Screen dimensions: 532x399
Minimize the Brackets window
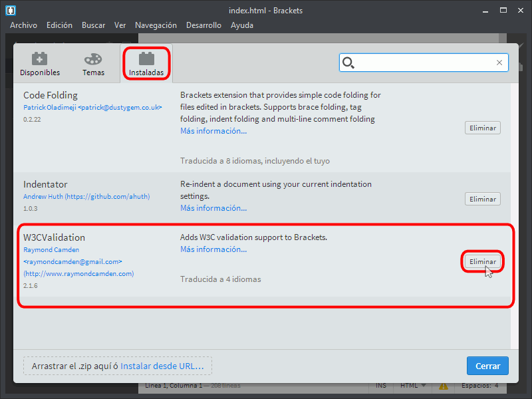(485, 11)
